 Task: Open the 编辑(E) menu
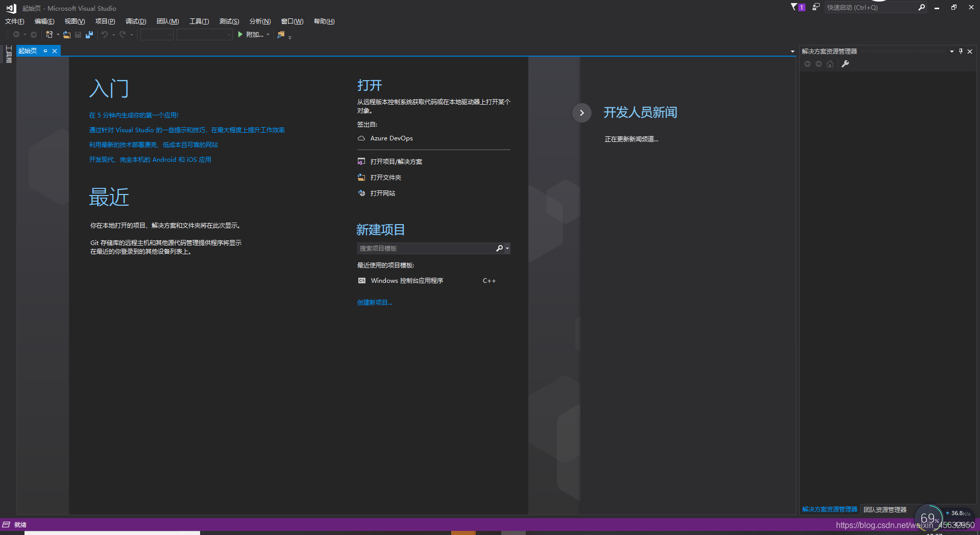click(x=44, y=21)
